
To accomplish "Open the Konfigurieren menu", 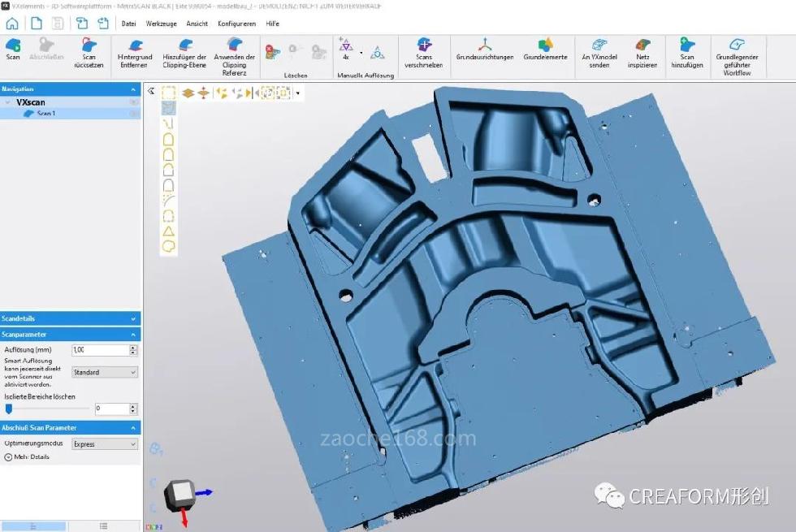I will pyautogui.click(x=236, y=24).
